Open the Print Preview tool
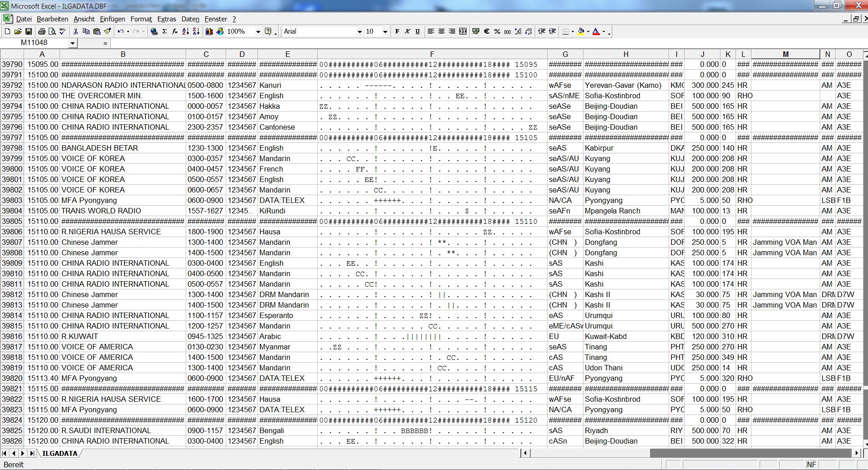868x470 pixels. [x=52, y=31]
